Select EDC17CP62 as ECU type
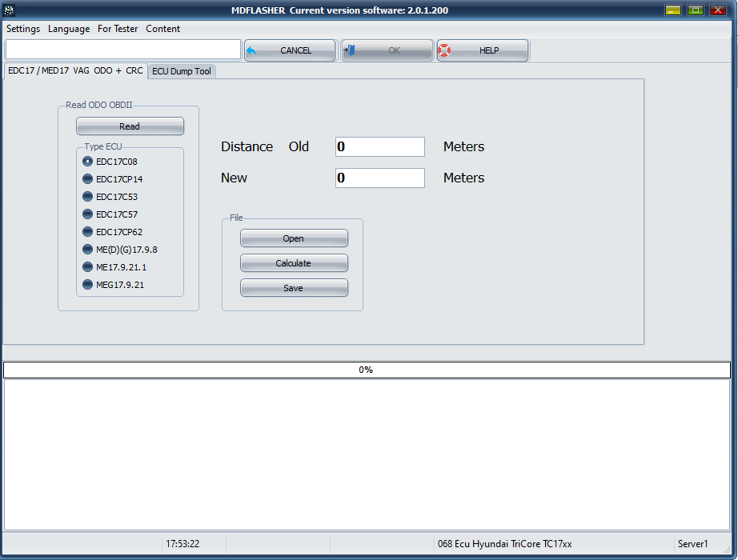This screenshot has width=738, height=560. 88,232
